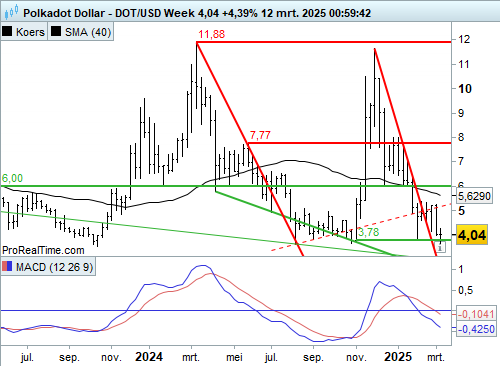The width and height of the screenshot is (500, 366).
Task: Click the candlestick chart icon in title bar
Action: coord(11,13)
